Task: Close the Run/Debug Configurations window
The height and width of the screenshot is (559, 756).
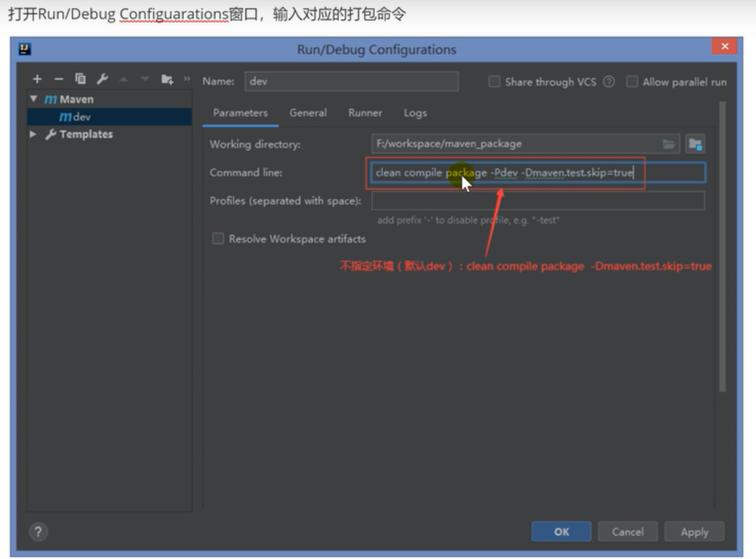Action: pyautogui.click(x=724, y=47)
